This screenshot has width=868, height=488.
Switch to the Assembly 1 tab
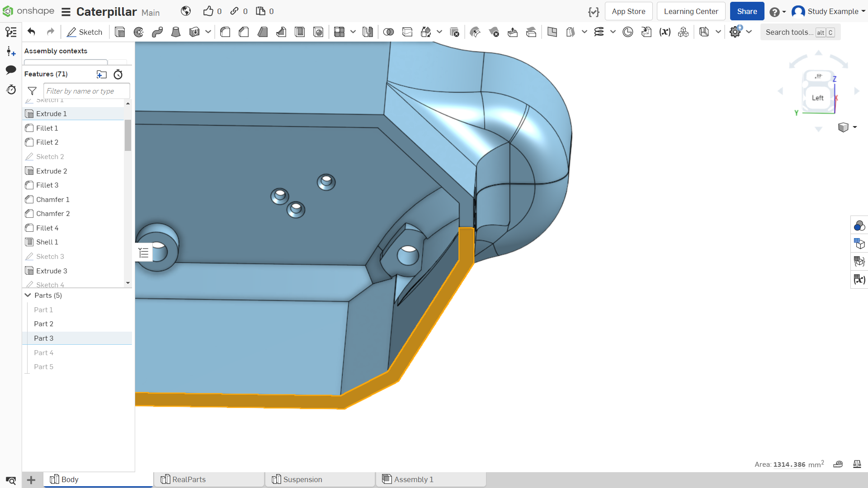pyautogui.click(x=431, y=479)
